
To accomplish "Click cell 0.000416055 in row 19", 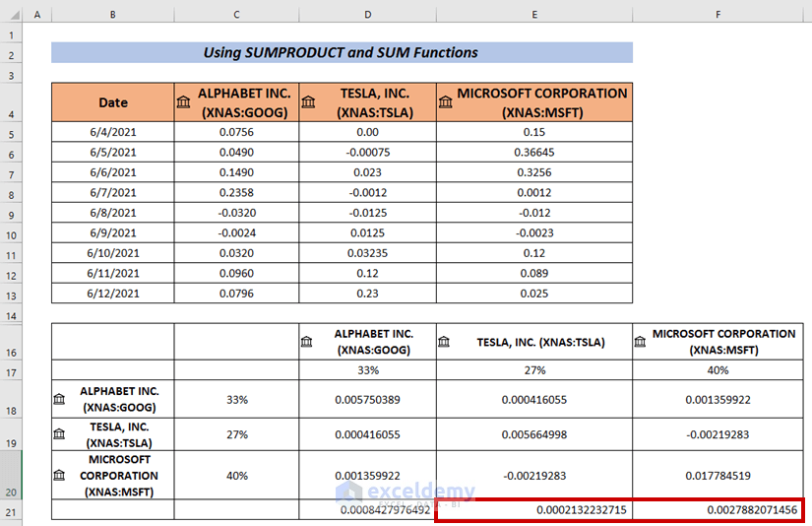I will 368,434.
